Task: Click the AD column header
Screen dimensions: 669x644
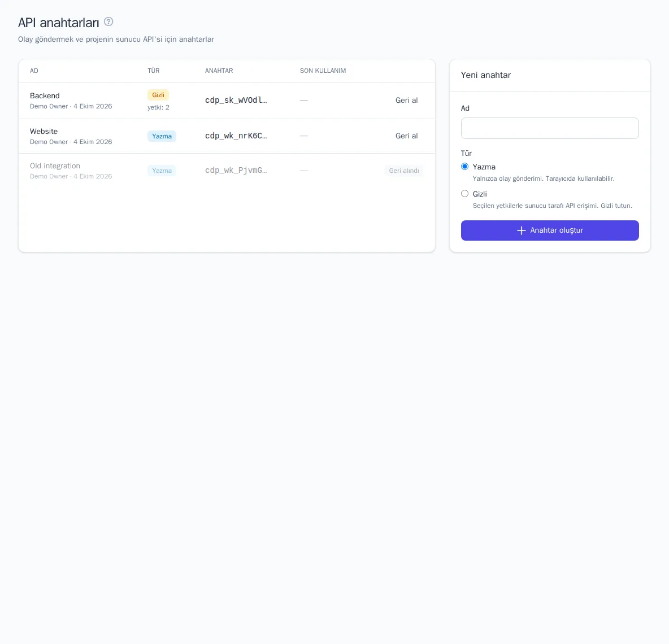Action: pos(34,71)
